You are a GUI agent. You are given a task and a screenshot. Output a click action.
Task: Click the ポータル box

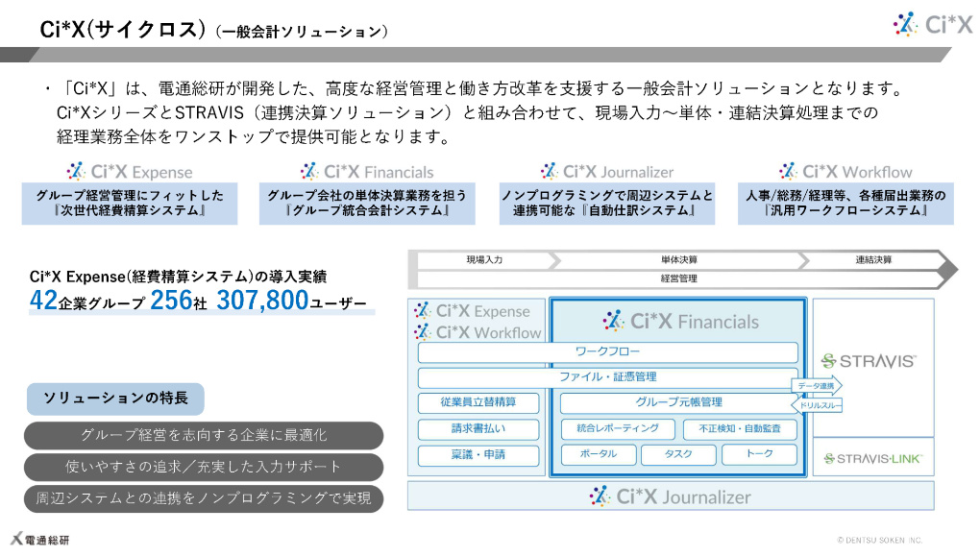pos(599,454)
